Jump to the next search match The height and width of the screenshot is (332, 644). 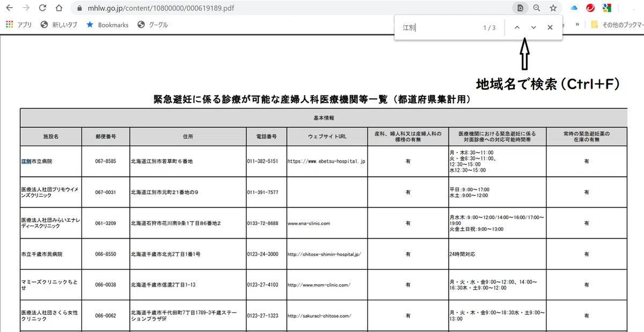(533, 27)
